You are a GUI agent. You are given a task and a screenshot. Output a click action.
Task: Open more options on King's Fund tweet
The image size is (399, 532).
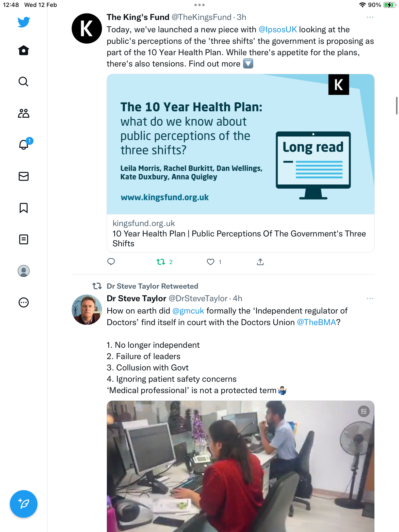[370, 17]
